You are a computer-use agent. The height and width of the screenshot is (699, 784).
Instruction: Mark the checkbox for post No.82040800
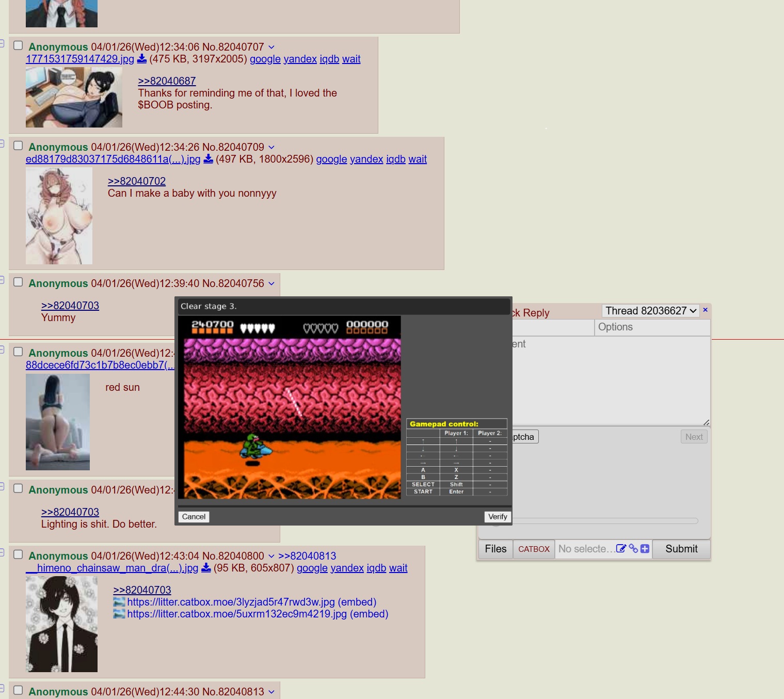coord(18,554)
